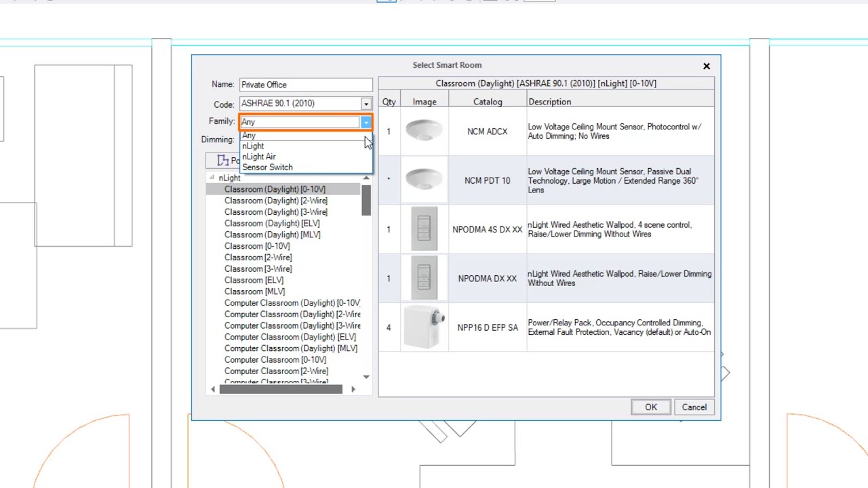This screenshot has width=868, height=488.
Task: Select Computer Classroom [0-10V] room
Action: tap(275, 360)
